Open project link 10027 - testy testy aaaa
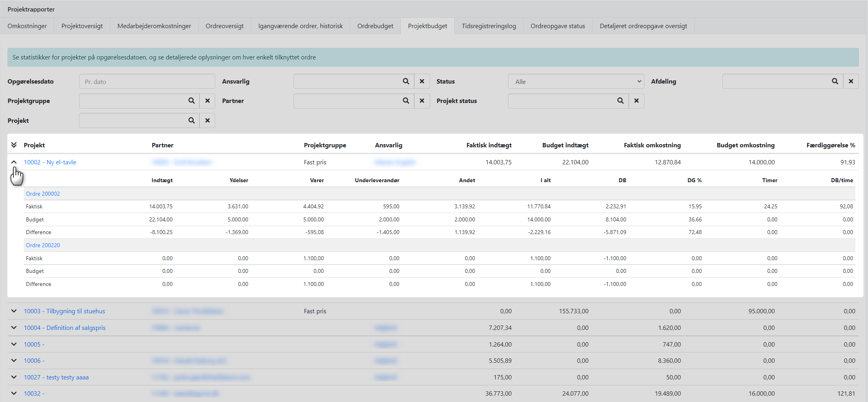 pos(56,377)
